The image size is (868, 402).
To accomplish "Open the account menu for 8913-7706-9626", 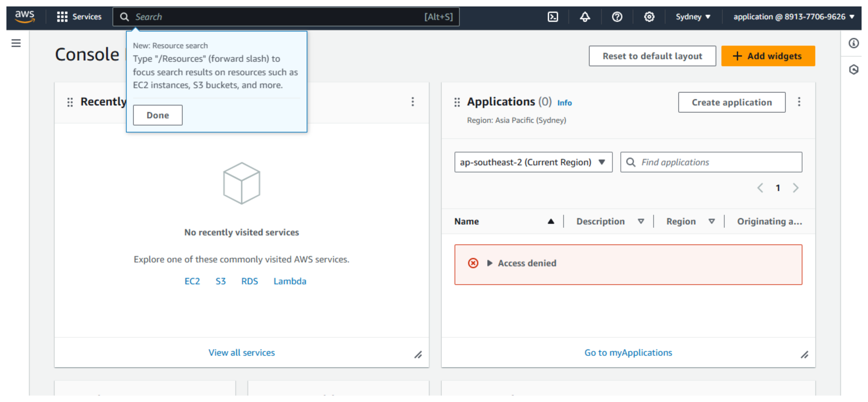I will click(x=794, y=17).
